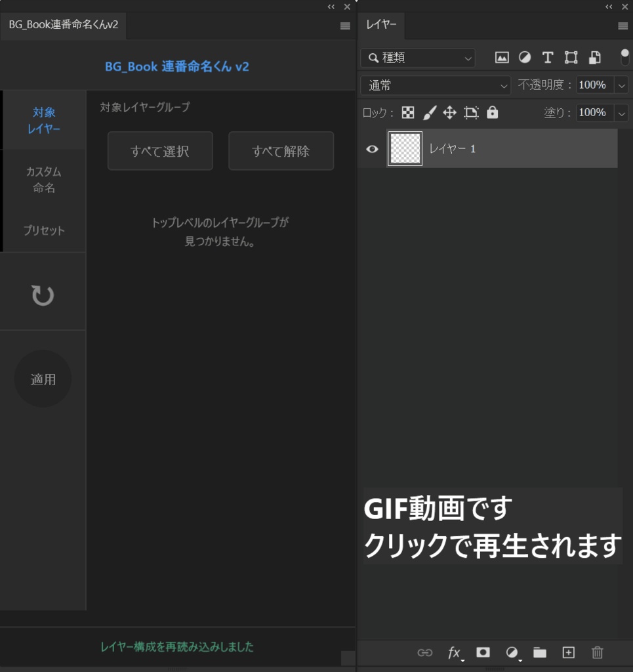Create a new group folder

click(x=540, y=652)
